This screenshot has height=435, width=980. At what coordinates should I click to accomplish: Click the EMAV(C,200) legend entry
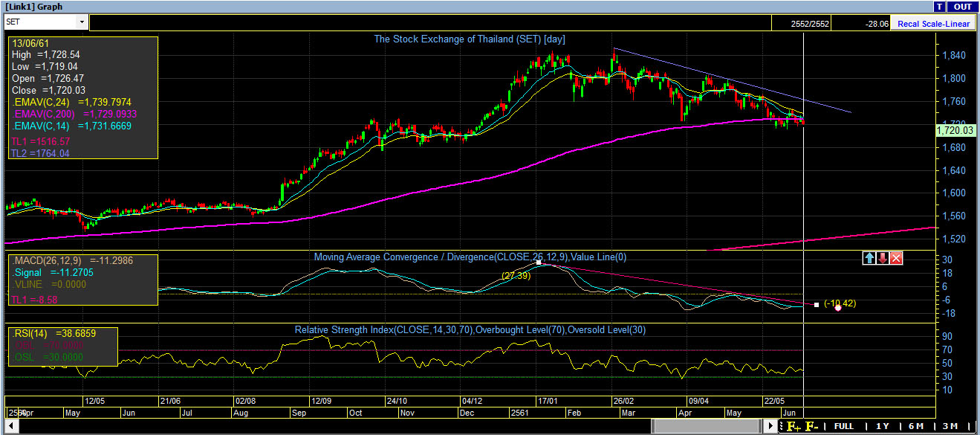(x=74, y=114)
